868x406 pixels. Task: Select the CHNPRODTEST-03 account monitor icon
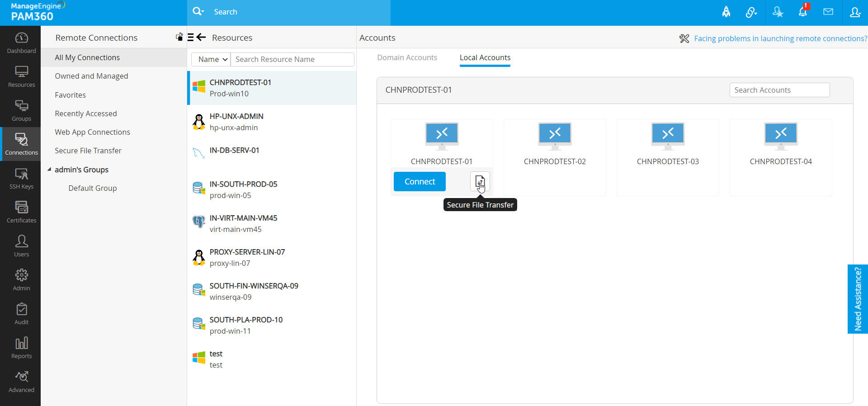668,136
